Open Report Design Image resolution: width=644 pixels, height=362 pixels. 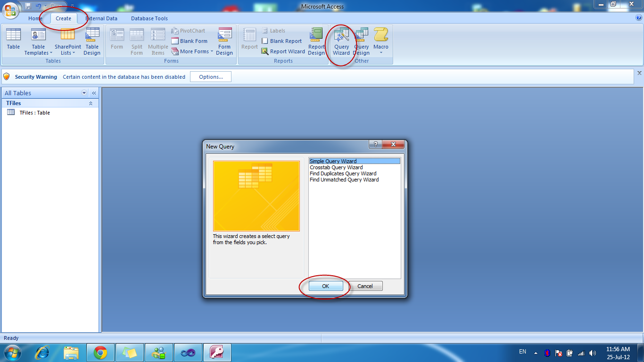pyautogui.click(x=316, y=41)
